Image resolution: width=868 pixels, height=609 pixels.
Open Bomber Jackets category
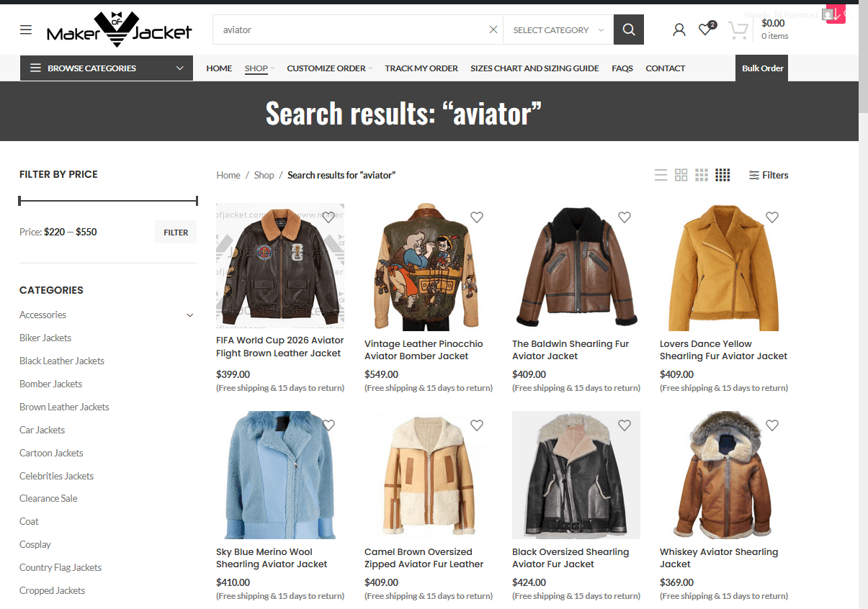pos(50,384)
